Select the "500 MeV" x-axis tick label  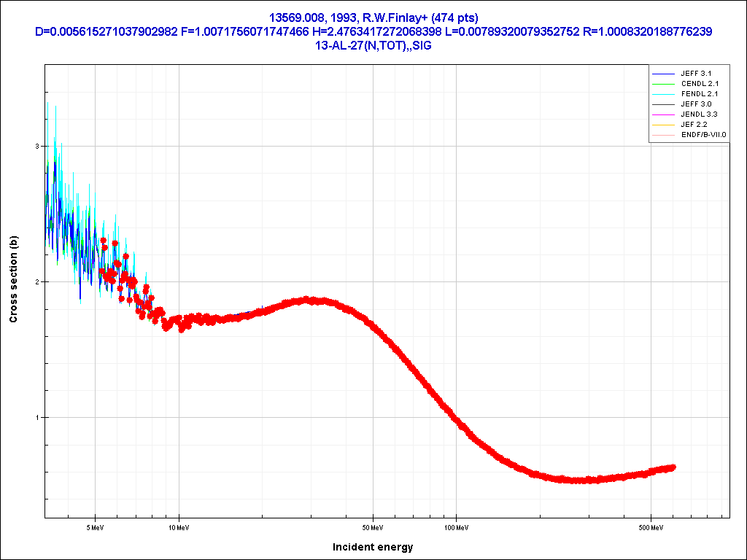650,526
